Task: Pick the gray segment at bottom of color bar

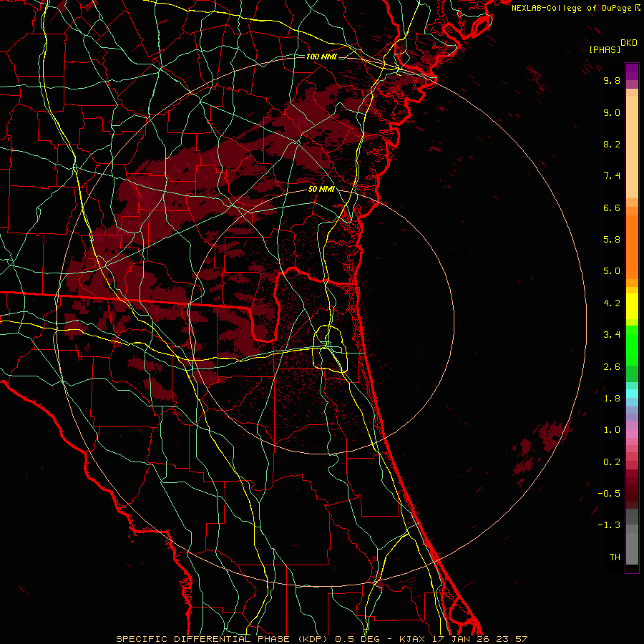Action: tap(632, 548)
